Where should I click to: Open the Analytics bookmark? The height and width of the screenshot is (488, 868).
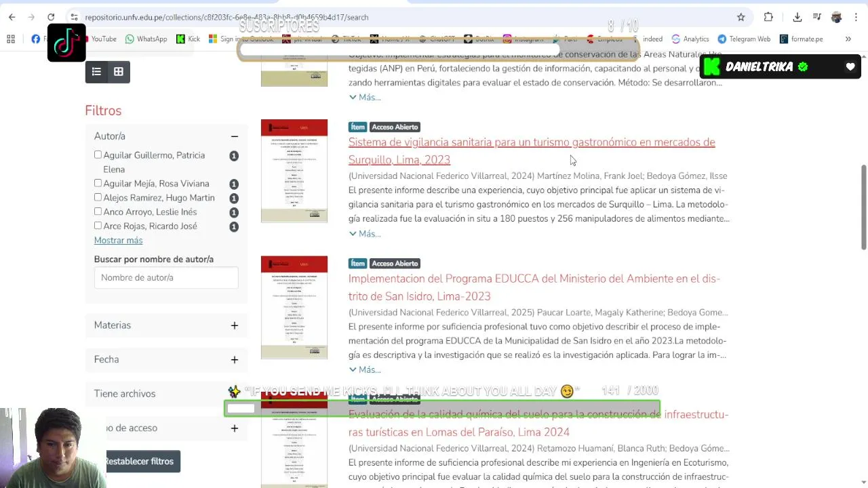point(690,39)
